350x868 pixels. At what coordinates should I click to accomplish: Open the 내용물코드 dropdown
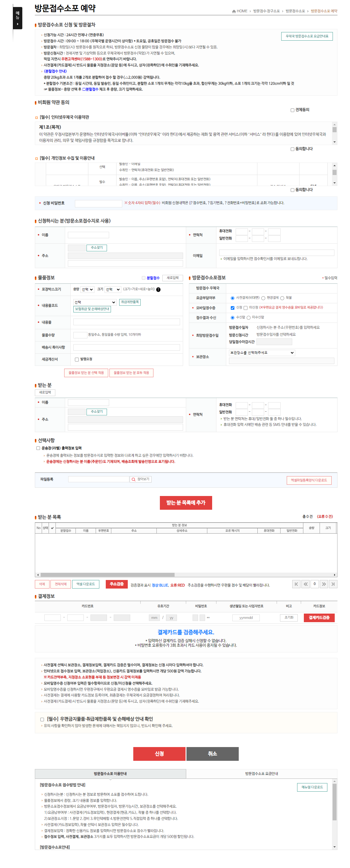(95, 302)
